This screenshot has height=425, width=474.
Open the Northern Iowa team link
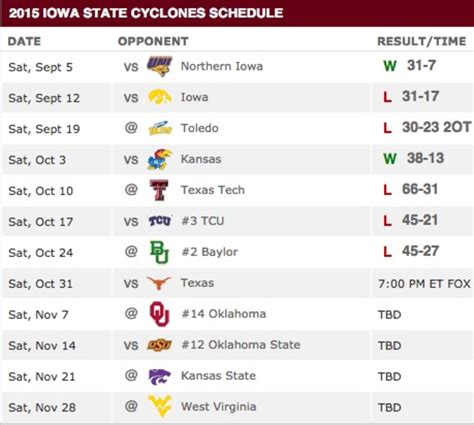pyautogui.click(x=222, y=66)
